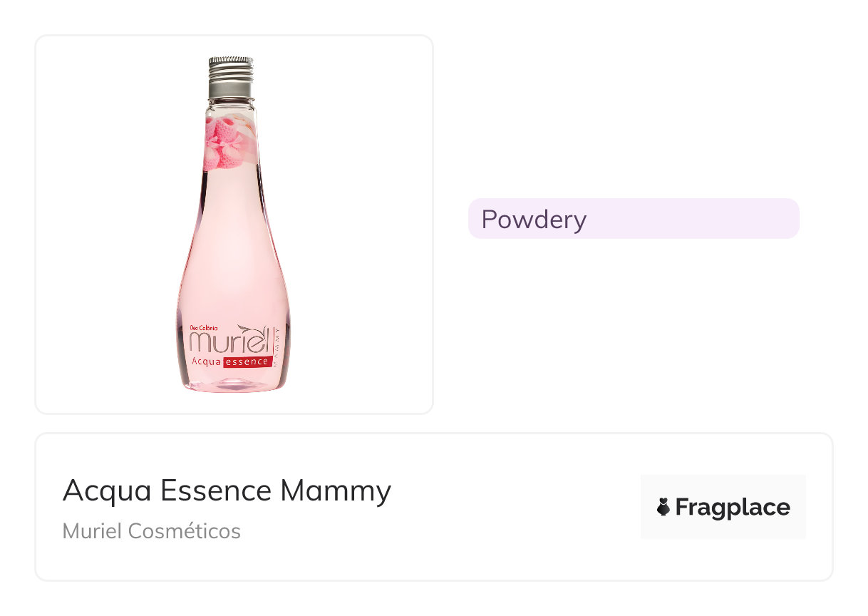Click the 'Acqua' word on the bottle label
Viewport: 868px width, 616px height.
pyautogui.click(x=206, y=362)
